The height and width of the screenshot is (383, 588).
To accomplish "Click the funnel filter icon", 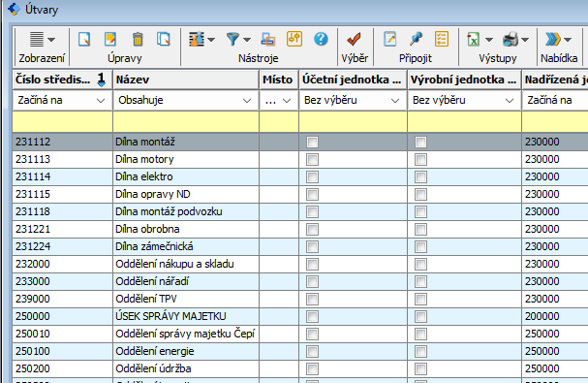I will tap(232, 39).
